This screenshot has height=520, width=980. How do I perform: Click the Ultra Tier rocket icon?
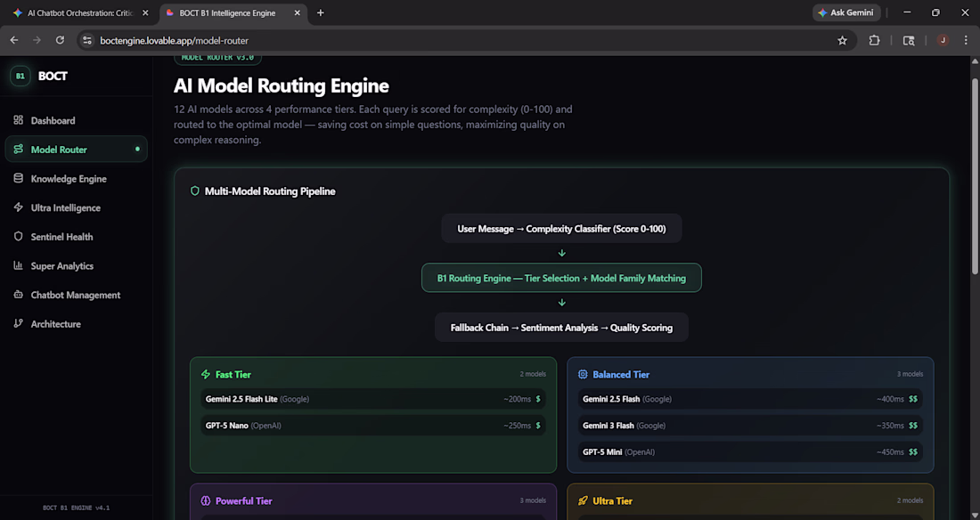tap(583, 500)
